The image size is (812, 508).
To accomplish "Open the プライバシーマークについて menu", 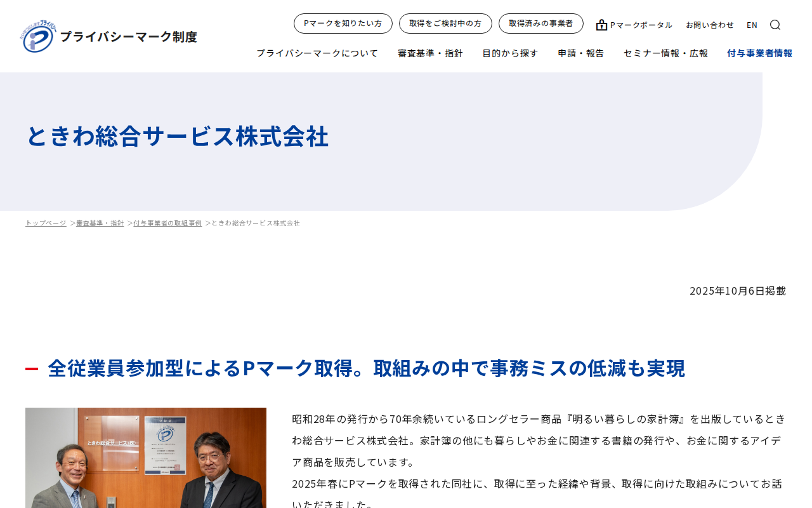I will tap(317, 53).
